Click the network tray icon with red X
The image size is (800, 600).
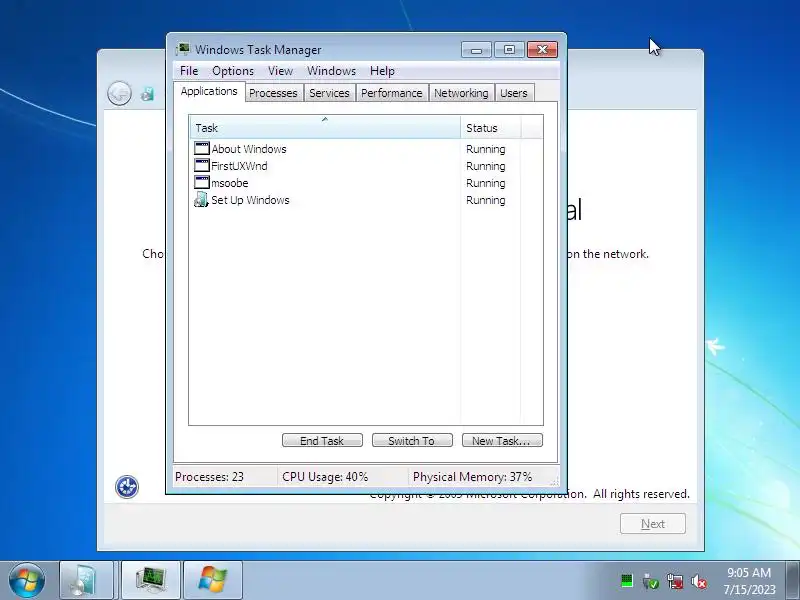(675, 581)
